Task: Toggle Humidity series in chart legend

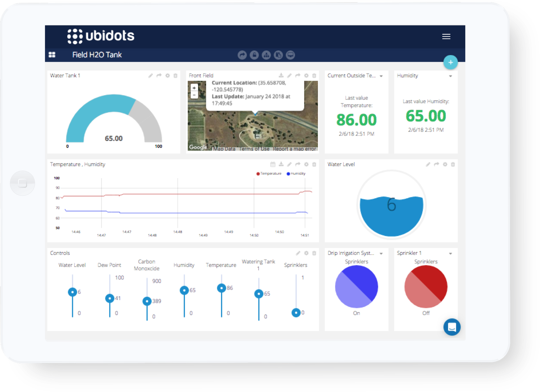Action: 296,173
